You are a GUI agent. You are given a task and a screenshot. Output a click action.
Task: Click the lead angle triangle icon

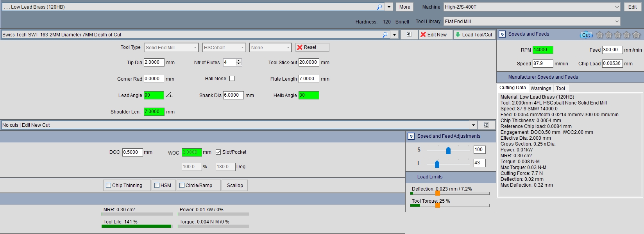click(x=169, y=95)
